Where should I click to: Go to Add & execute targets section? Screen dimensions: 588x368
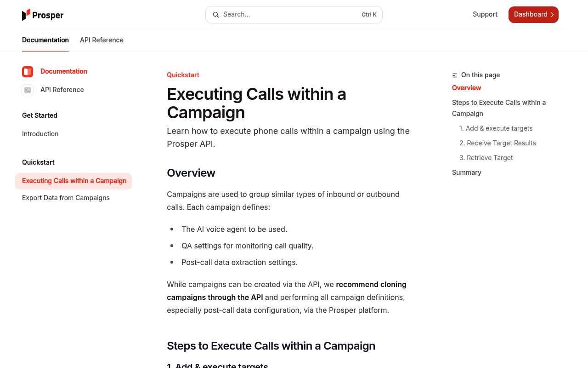pos(496,128)
